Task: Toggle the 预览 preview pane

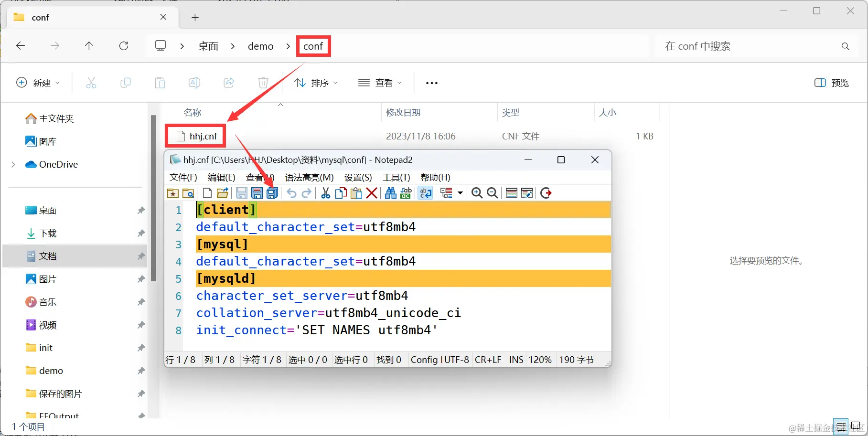Action: coord(832,83)
